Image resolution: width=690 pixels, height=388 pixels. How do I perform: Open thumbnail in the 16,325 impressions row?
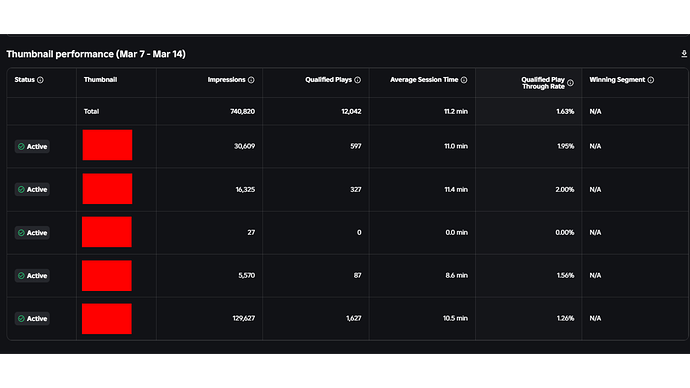pos(107,189)
